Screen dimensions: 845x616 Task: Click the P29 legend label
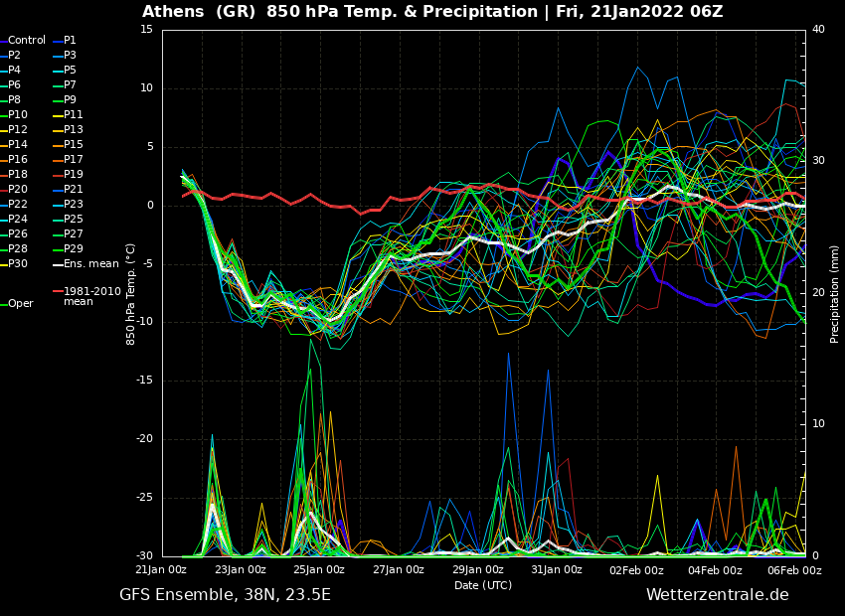coord(74,248)
